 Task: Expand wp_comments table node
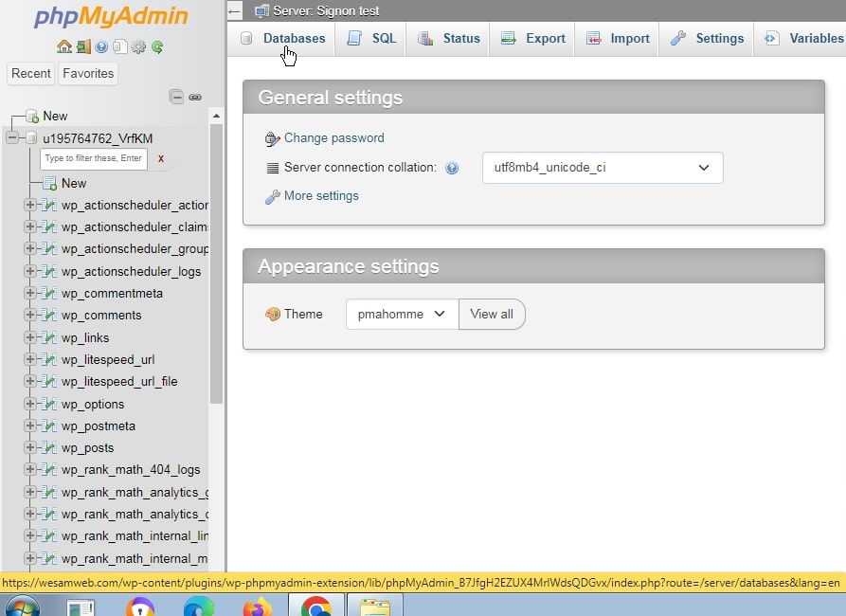30,315
